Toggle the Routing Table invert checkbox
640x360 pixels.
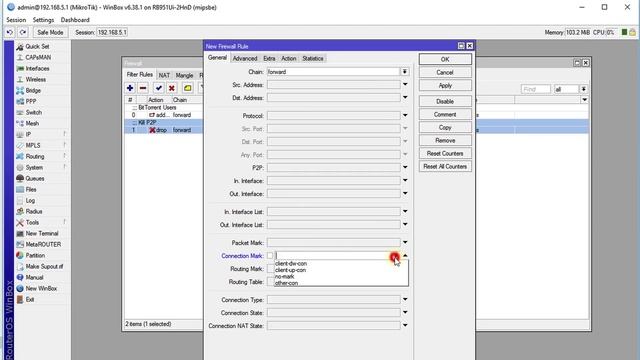point(270,282)
